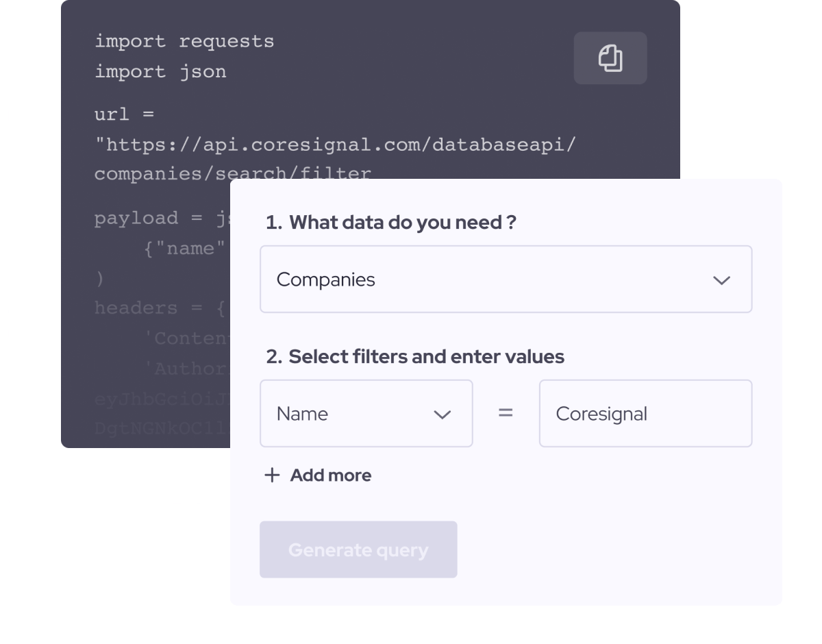
Task: Click the copy-to-clipboard button on the code block
Action: (x=610, y=58)
